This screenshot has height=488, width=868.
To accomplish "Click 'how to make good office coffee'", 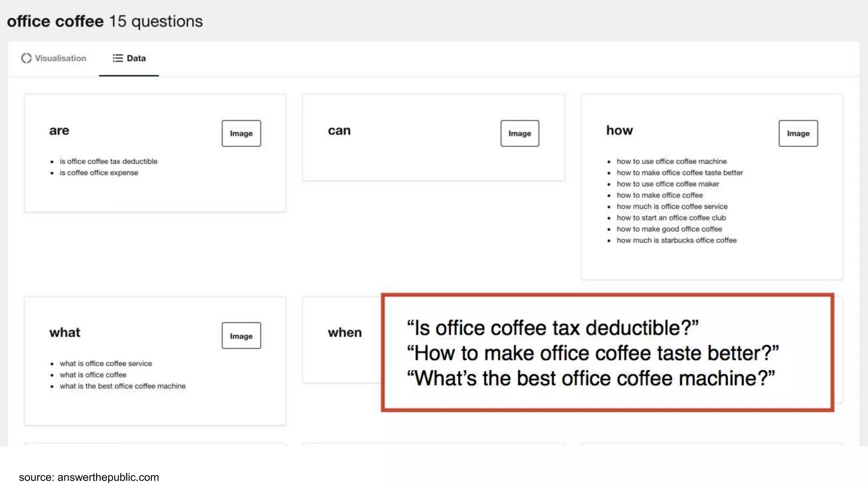I will coord(669,229).
